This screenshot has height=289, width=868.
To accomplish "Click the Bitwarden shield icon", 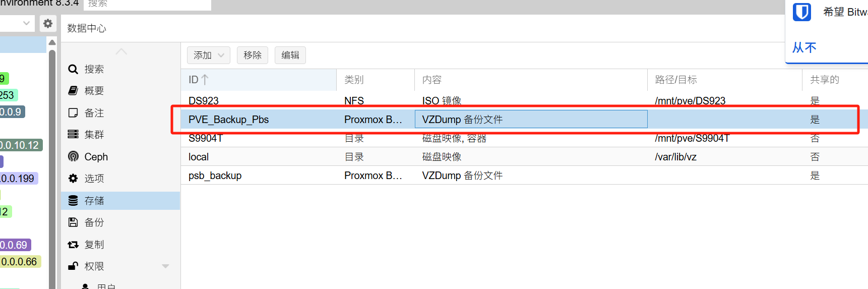I will [801, 12].
